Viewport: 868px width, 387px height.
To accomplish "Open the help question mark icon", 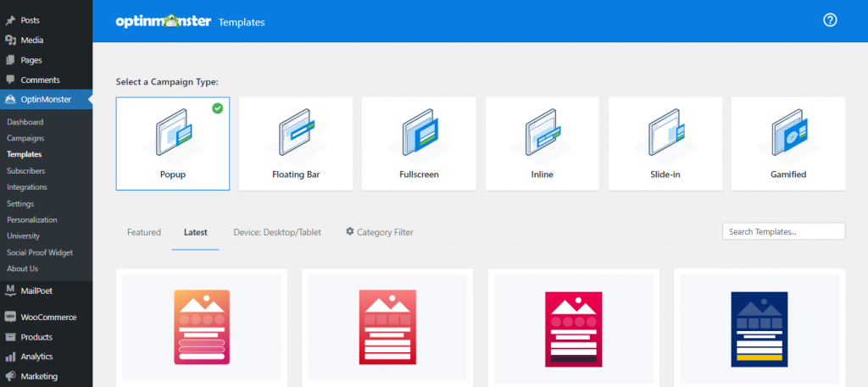I will [x=830, y=20].
